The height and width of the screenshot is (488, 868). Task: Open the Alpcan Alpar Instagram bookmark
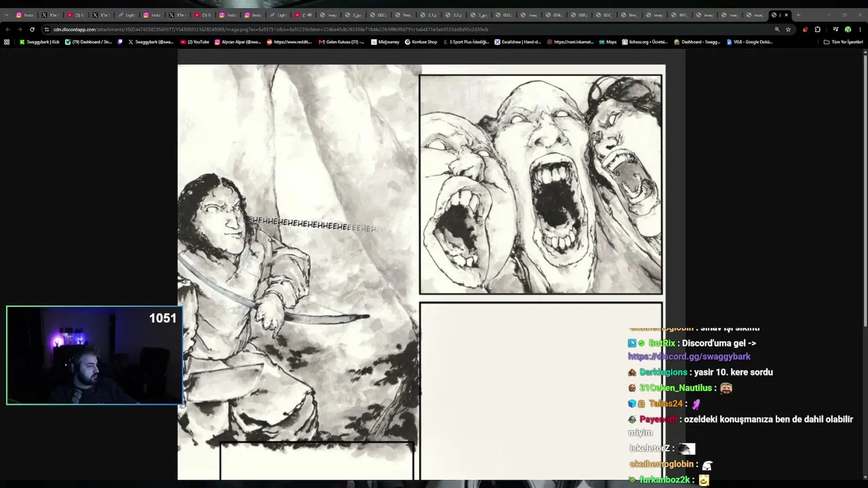238,42
